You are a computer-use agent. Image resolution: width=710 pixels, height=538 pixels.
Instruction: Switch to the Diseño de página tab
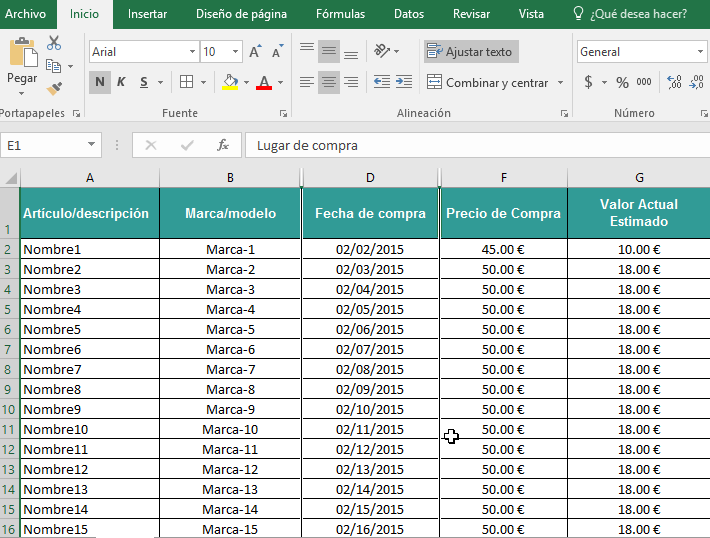point(241,14)
